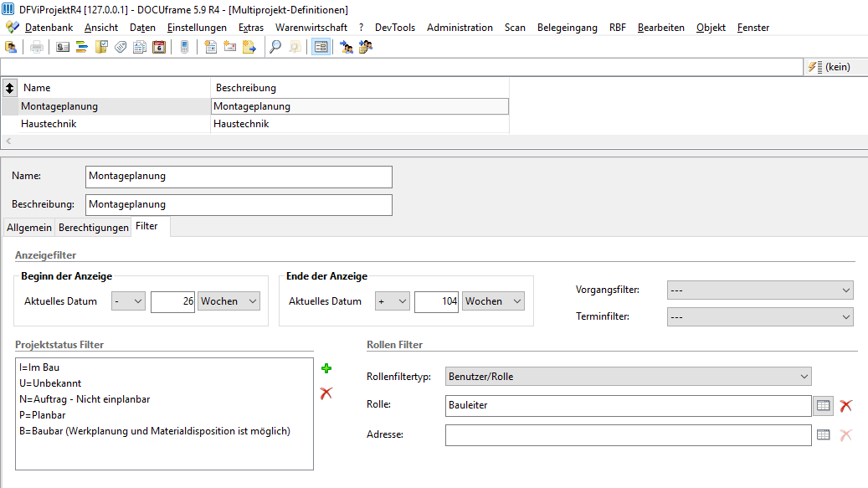This screenshot has width=868, height=488.
Task: Expand the Vorgangsfilter dropdown
Action: [760, 290]
